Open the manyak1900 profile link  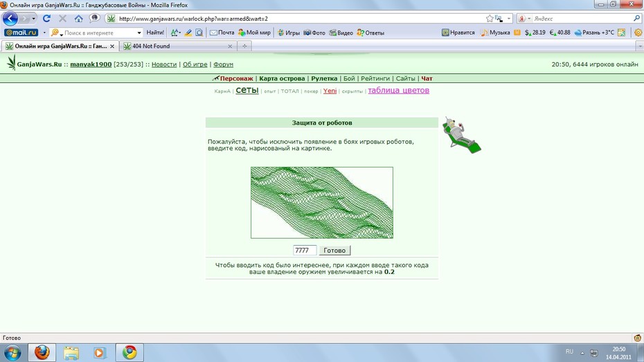(x=91, y=64)
